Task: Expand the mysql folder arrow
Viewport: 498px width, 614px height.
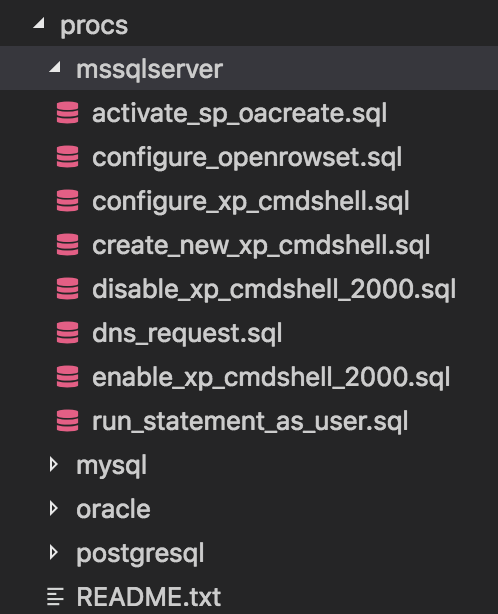Action: (x=54, y=465)
